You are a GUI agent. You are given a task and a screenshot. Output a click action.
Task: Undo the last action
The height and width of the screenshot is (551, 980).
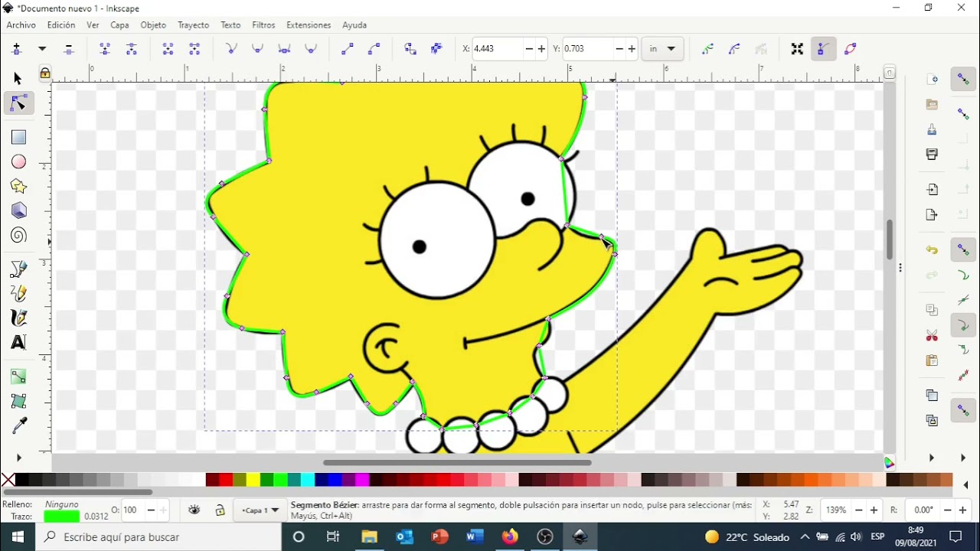point(932,250)
